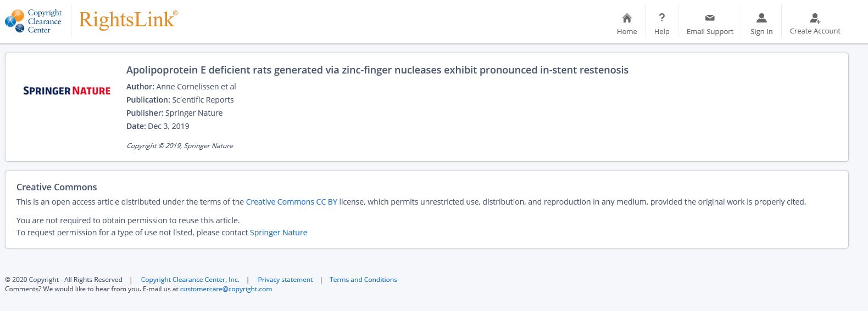This screenshot has height=311, width=868.
Task: Open Copyright Clearance Center, Inc. footer link
Action: point(190,280)
